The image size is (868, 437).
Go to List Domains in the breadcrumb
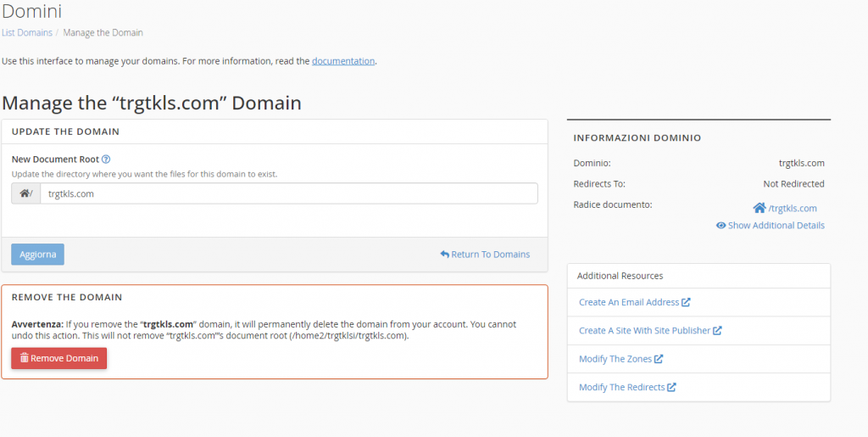pos(27,33)
